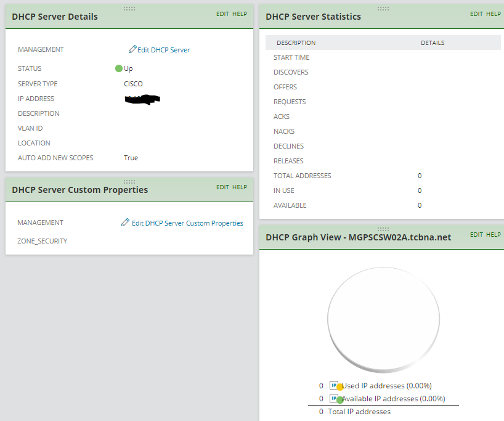
Task: Click the START TIME statistics row
Action: (383, 57)
